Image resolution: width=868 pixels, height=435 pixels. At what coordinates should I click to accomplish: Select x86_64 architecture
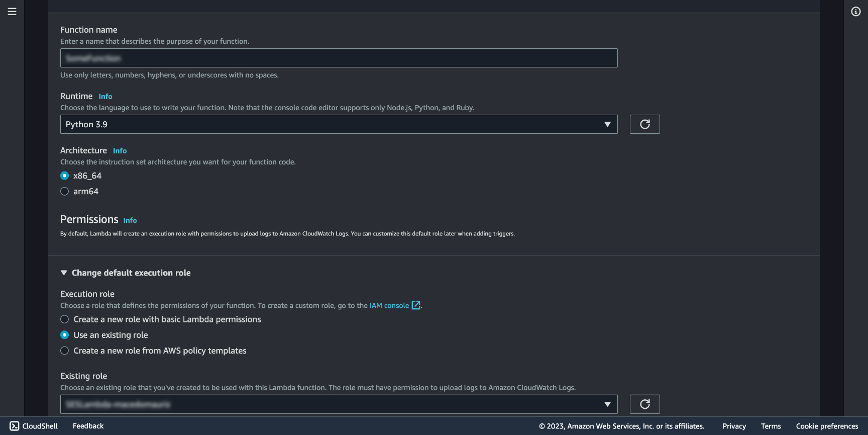point(64,176)
